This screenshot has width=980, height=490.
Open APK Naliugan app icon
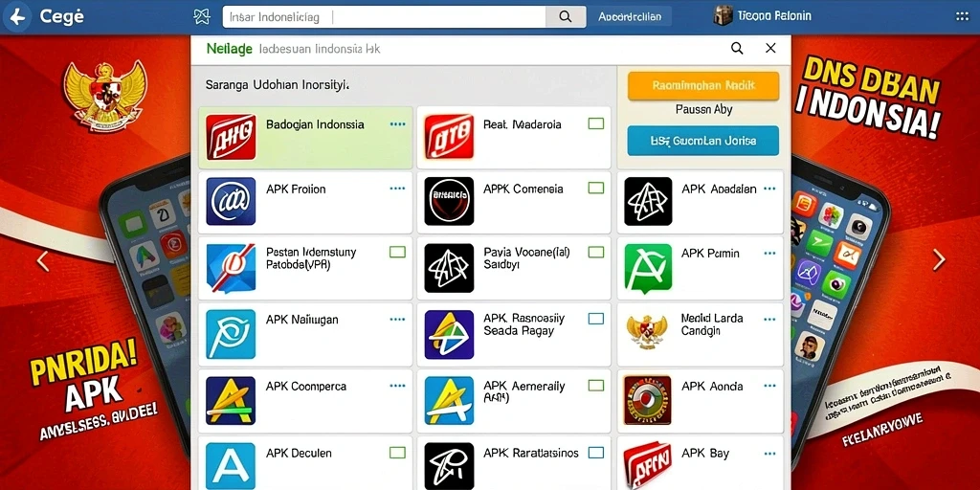tap(231, 334)
